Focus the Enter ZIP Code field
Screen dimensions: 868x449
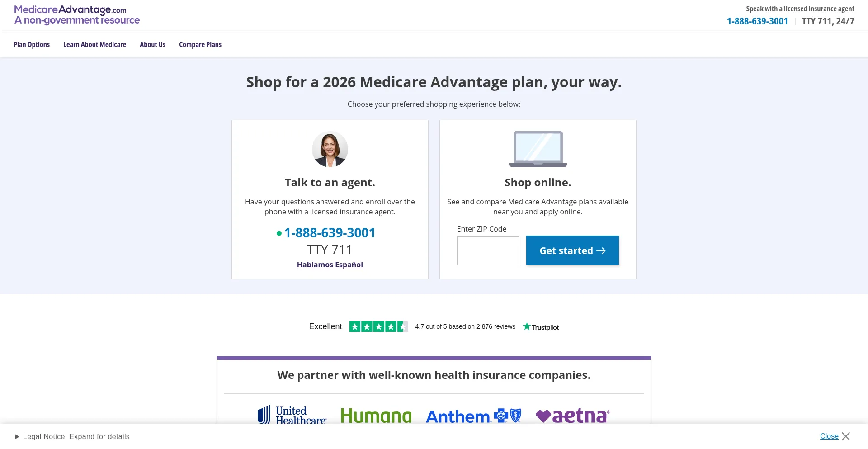(x=488, y=250)
